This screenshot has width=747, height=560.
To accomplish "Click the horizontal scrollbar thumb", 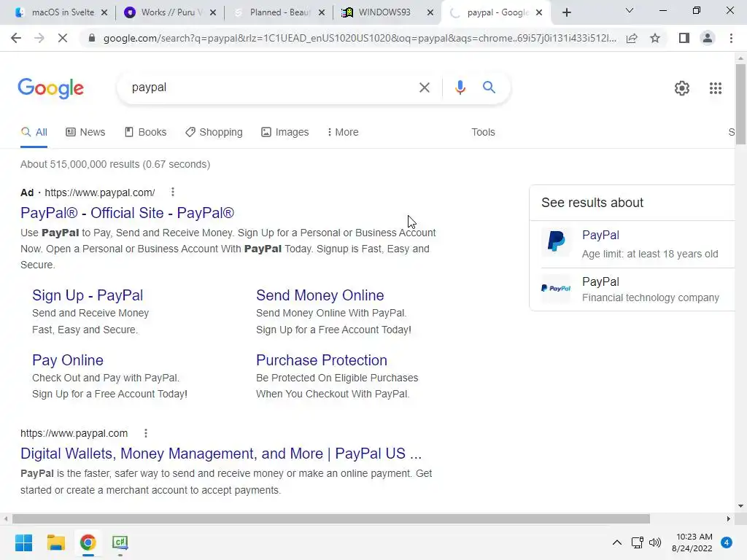I will 331,518.
